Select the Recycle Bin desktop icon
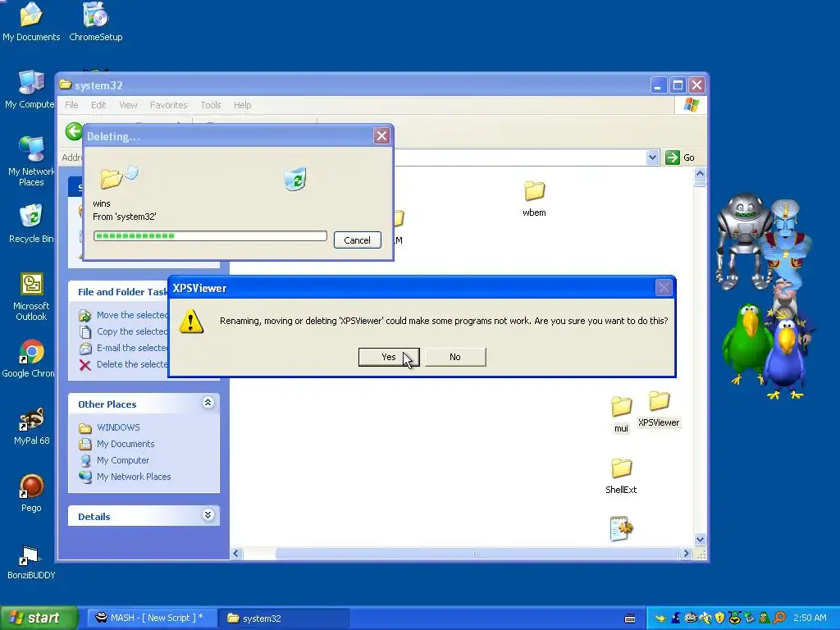Image resolution: width=840 pixels, height=630 pixels. (x=31, y=224)
